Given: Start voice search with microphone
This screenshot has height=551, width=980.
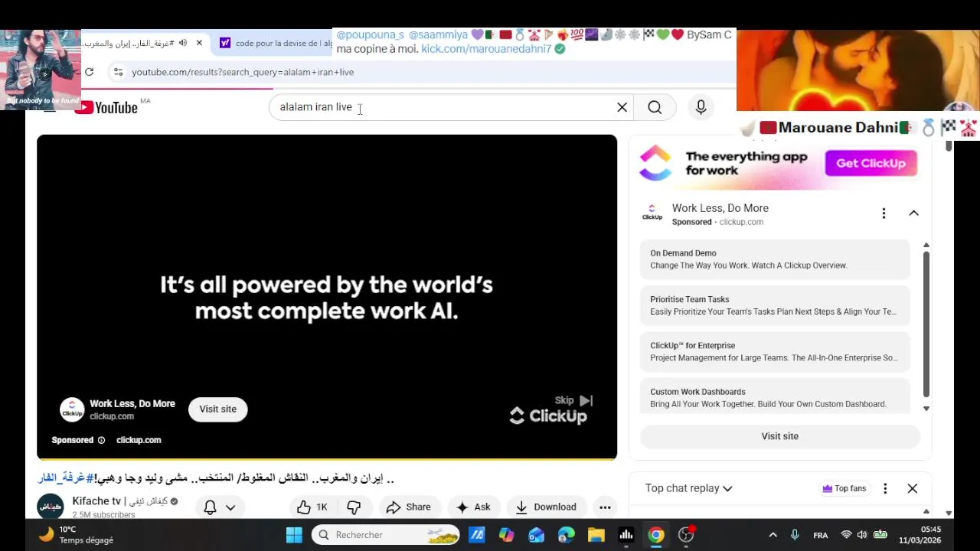Looking at the screenshot, I should pyautogui.click(x=701, y=107).
